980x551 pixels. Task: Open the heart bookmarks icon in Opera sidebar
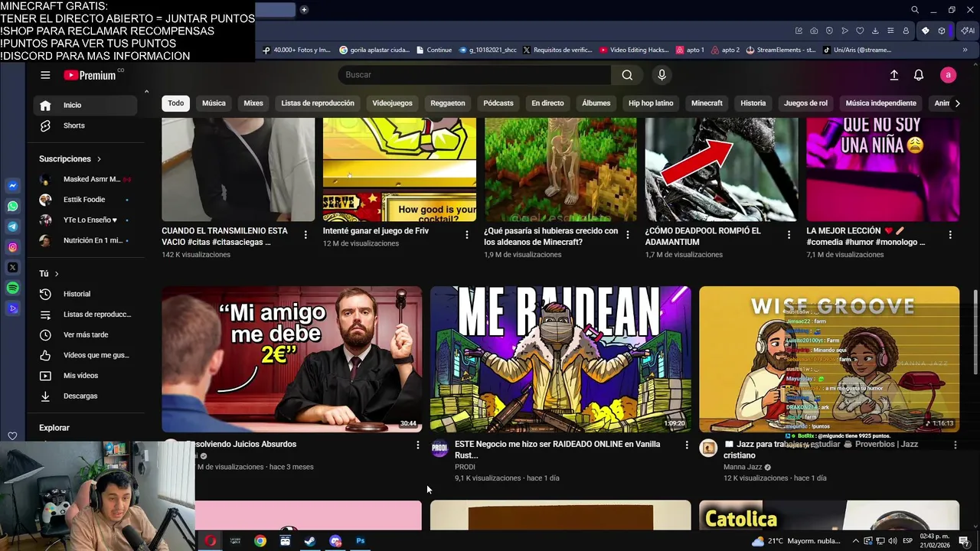click(x=12, y=436)
